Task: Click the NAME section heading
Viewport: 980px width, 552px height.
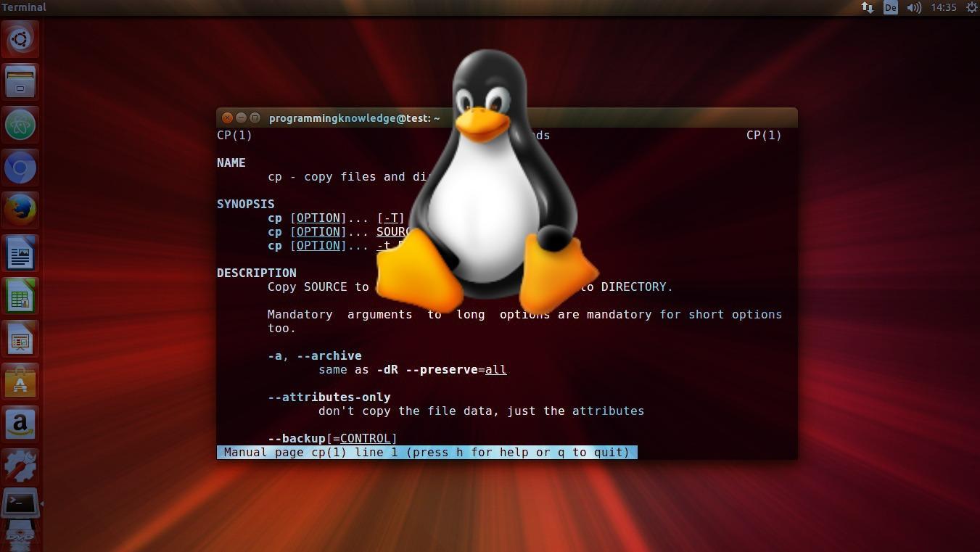Action: point(231,162)
